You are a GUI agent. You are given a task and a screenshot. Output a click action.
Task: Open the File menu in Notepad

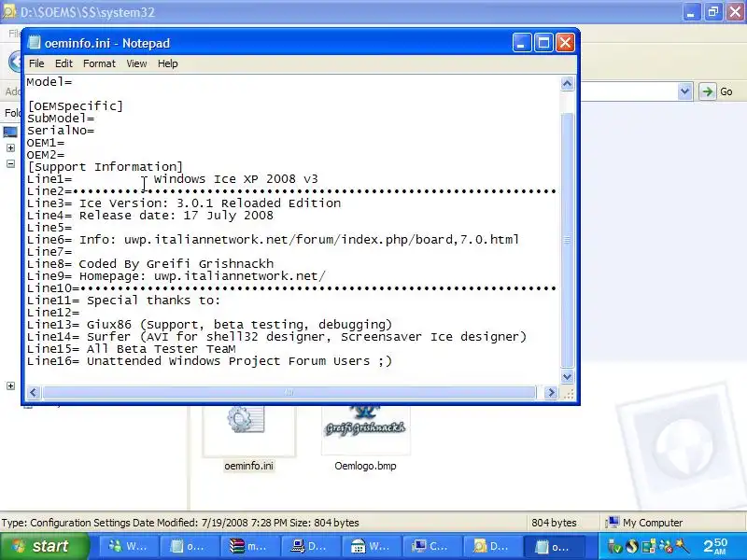[36, 63]
